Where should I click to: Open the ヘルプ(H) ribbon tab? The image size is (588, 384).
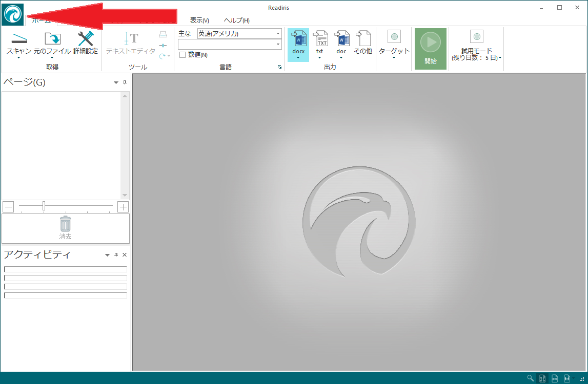click(237, 20)
